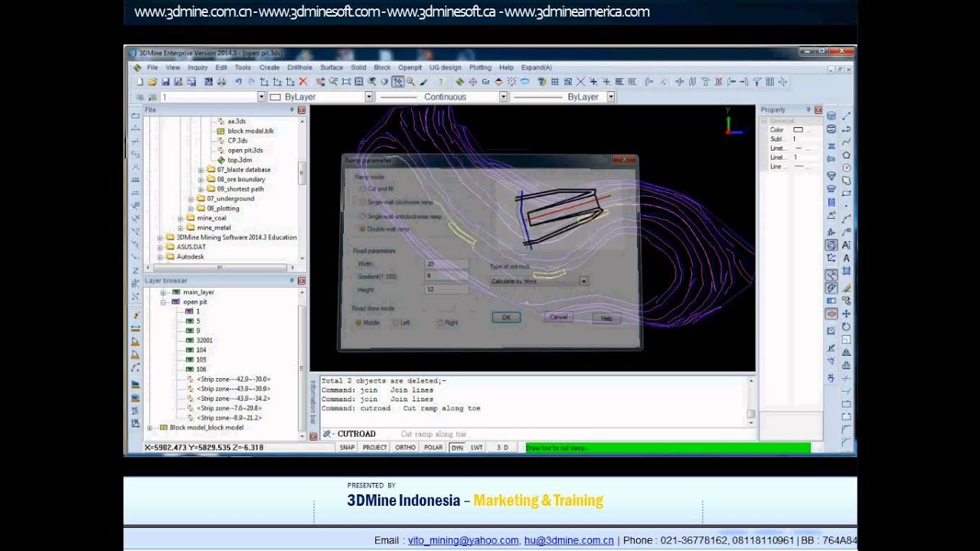This screenshot has width=980, height=551.
Task: Expand the 08_ore boundary folder
Action: 201,179
